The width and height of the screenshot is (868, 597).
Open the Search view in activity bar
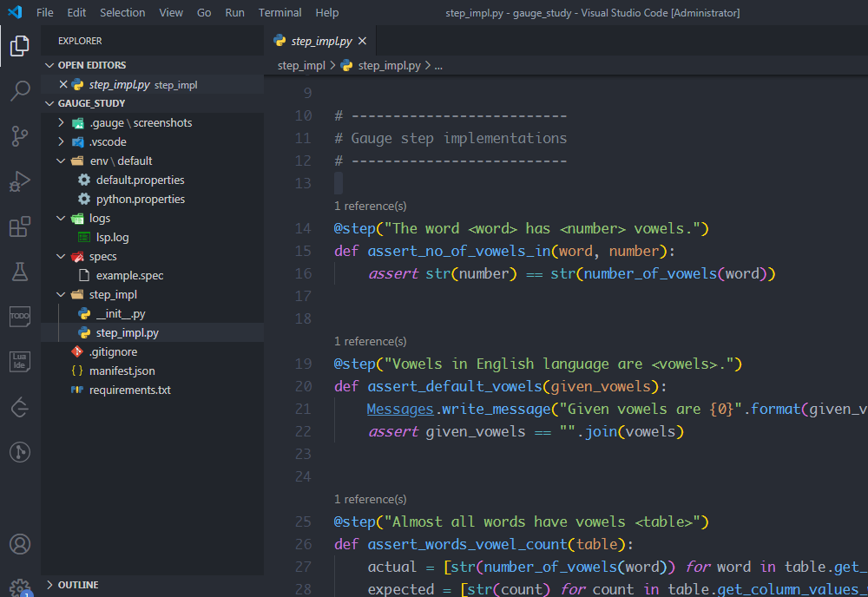[20, 91]
